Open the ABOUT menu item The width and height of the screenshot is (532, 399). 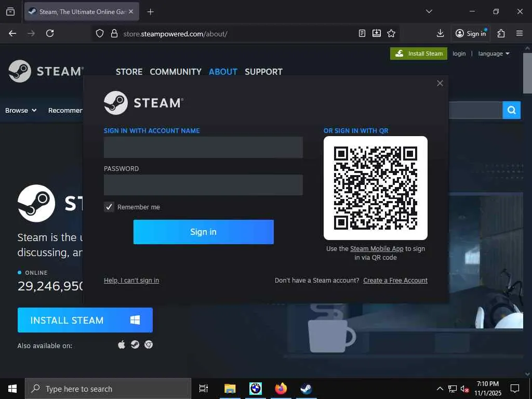click(x=223, y=72)
